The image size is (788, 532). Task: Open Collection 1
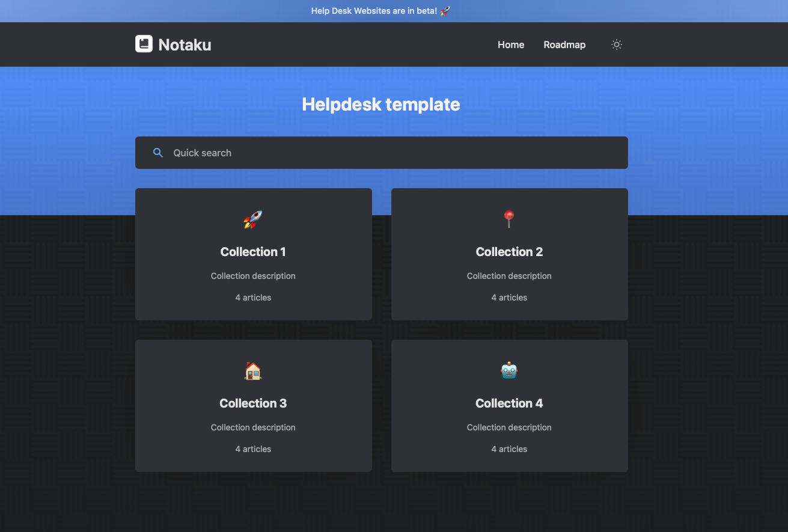(x=253, y=254)
